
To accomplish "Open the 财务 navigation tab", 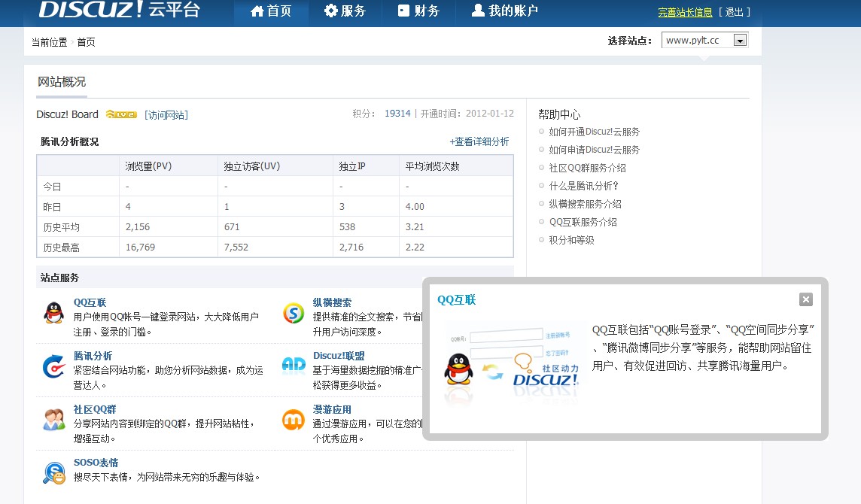I will tap(418, 11).
